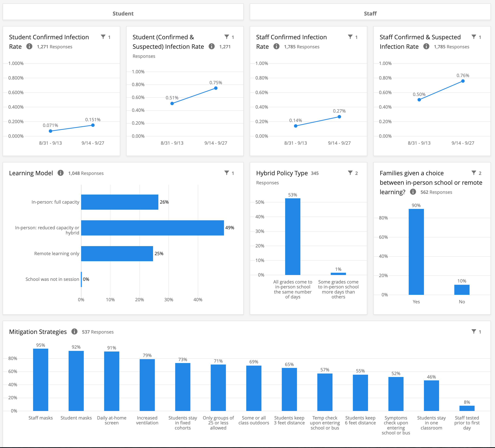Click the info icon next to Learning Model
The height and width of the screenshot is (448, 495).
(x=60, y=173)
